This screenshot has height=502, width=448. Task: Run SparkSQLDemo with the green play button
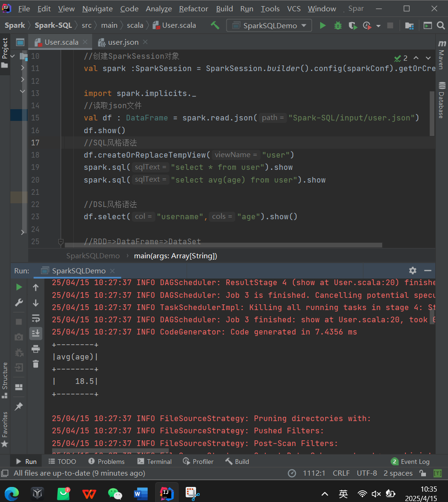[322, 25]
